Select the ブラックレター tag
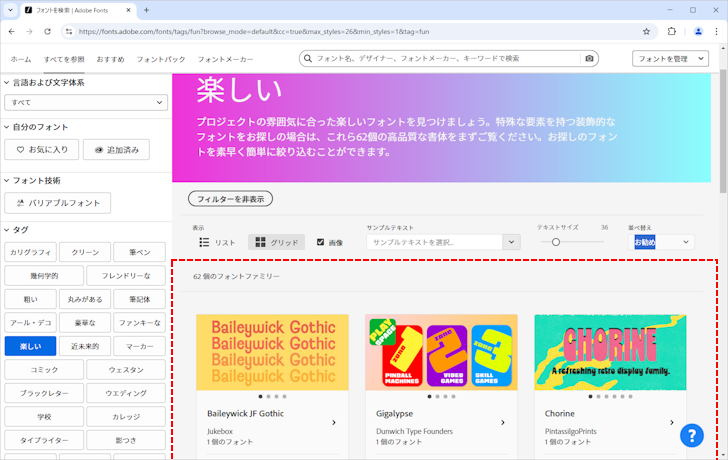This screenshot has width=728, height=460. click(x=44, y=393)
